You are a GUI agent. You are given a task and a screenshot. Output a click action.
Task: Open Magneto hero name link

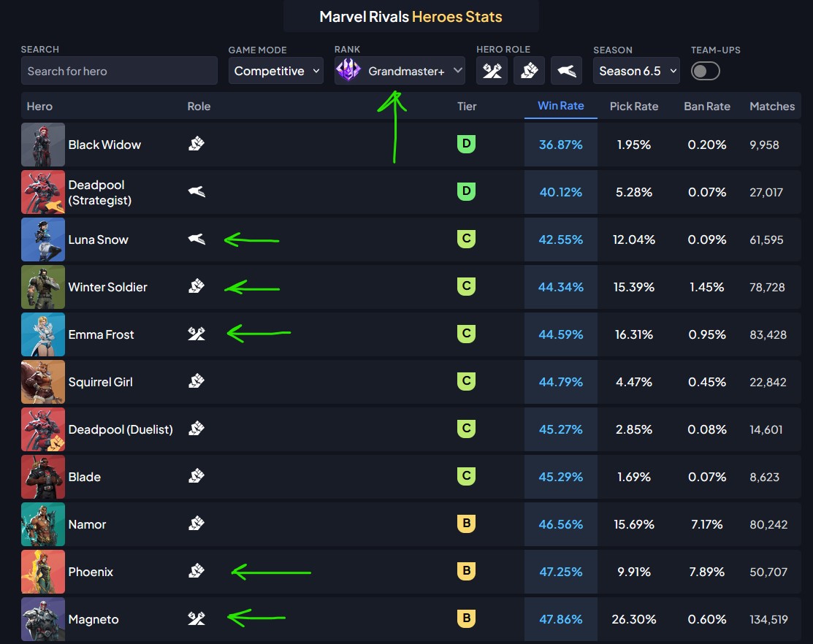(x=93, y=619)
